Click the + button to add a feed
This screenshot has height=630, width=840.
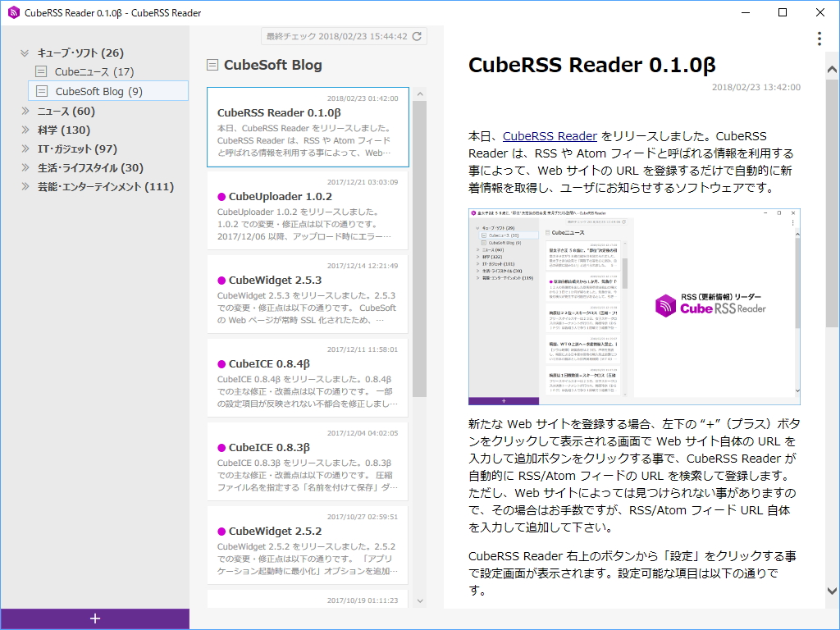[95, 617]
